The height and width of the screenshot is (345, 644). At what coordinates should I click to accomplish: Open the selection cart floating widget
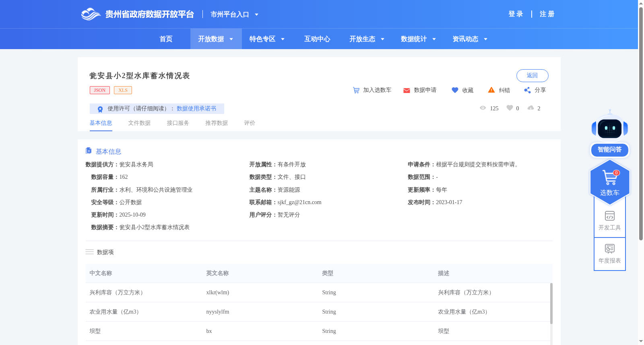pos(610,182)
